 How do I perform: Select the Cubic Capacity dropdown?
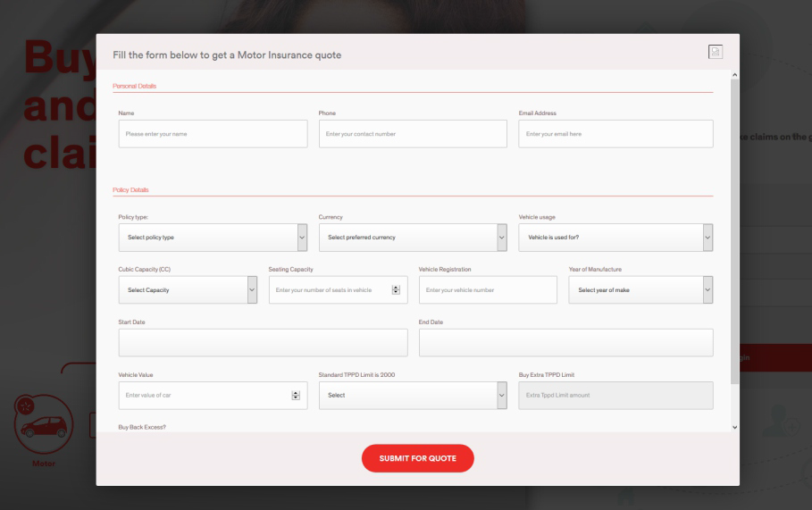point(188,289)
